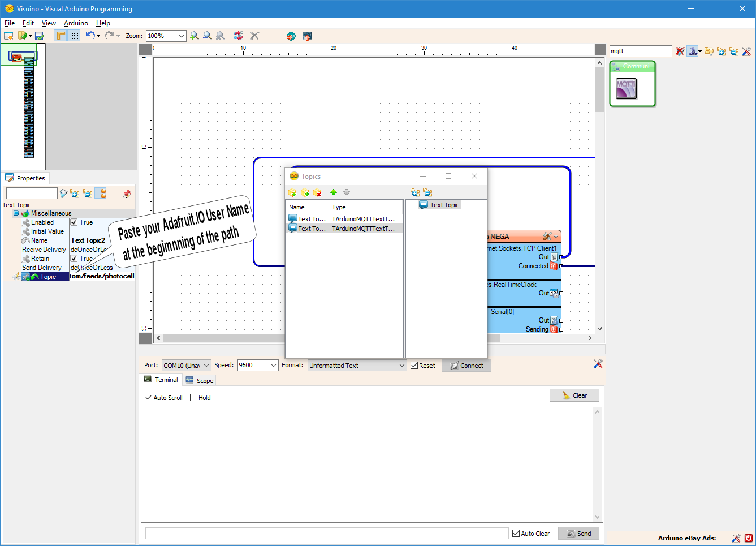The height and width of the screenshot is (546, 756).
Task: Toggle the Reset checkbox
Action: pyautogui.click(x=414, y=366)
